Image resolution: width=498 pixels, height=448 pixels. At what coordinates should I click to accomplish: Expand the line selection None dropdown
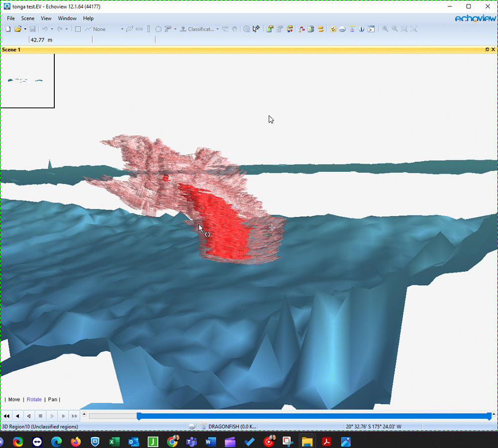[122, 29]
